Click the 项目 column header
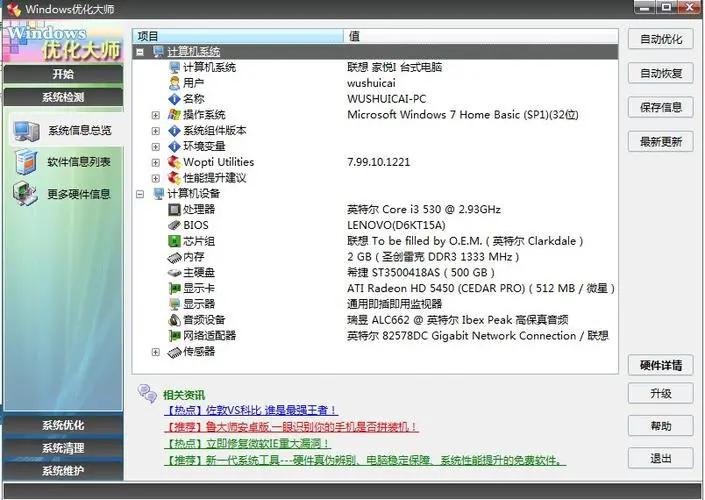 [238, 36]
